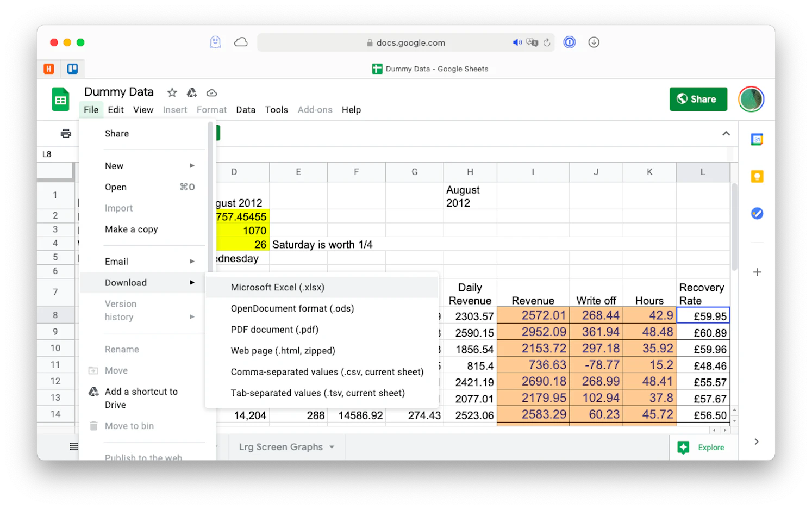The height and width of the screenshot is (509, 812).
Task: Click the Move to bin trash icon
Action: (x=93, y=426)
